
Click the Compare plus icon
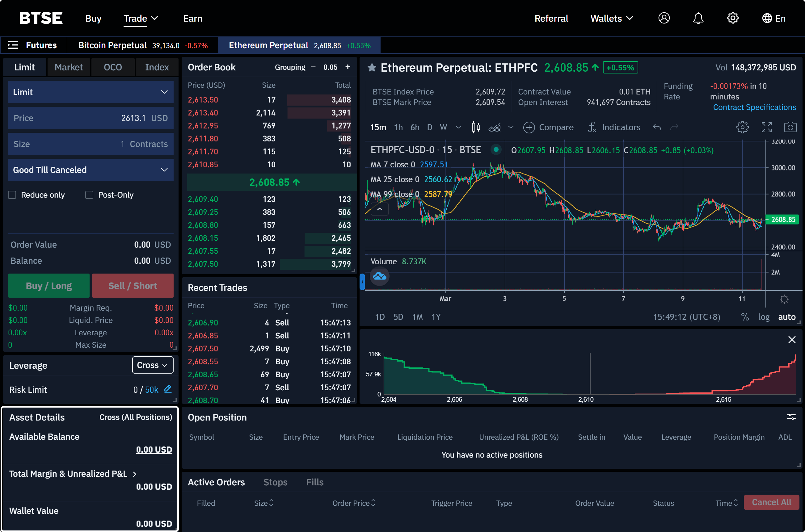(x=529, y=128)
